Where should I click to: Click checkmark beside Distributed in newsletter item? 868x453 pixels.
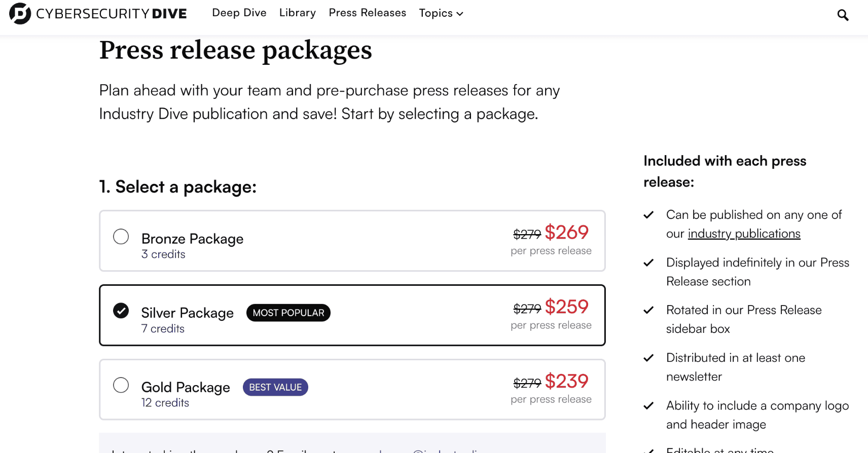coord(648,358)
